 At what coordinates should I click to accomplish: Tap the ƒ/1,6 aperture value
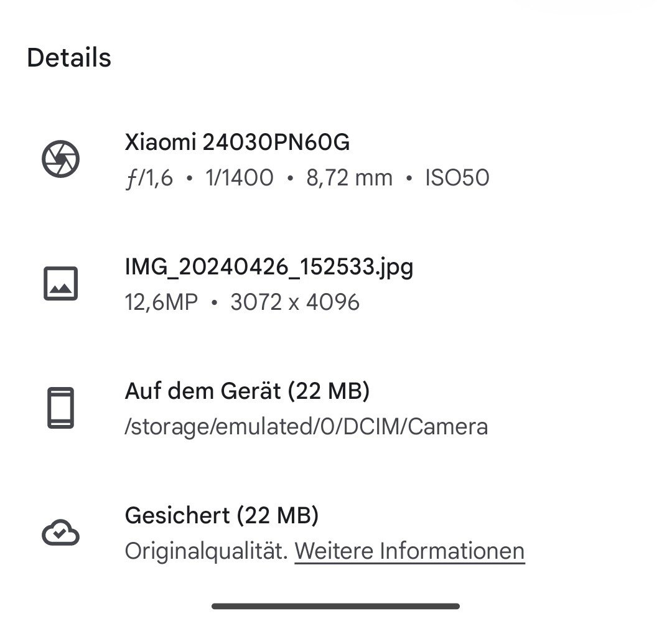[x=149, y=179]
